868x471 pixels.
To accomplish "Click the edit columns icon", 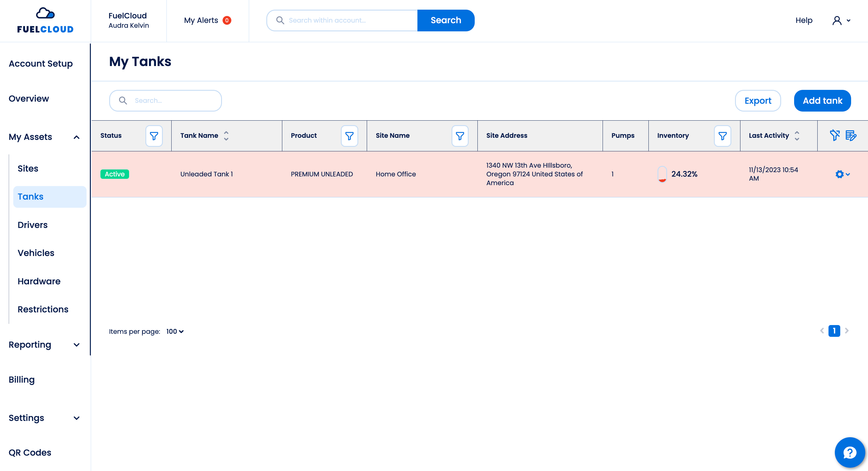I will (851, 135).
